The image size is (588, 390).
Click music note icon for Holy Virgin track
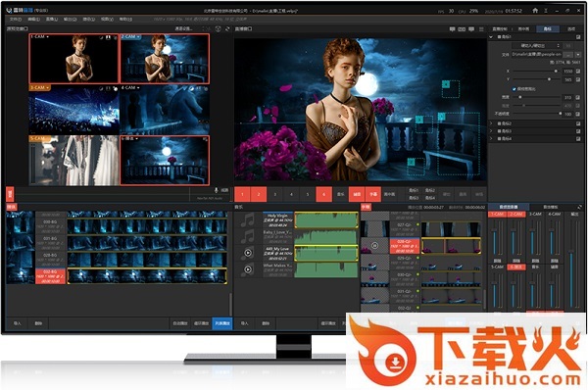point(248,220)
